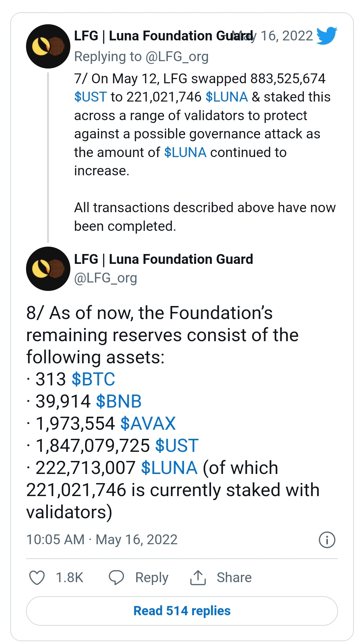Open the $BNB cashtag link
The height and width of the screenshot is (644, 363).
coord(119,401)
